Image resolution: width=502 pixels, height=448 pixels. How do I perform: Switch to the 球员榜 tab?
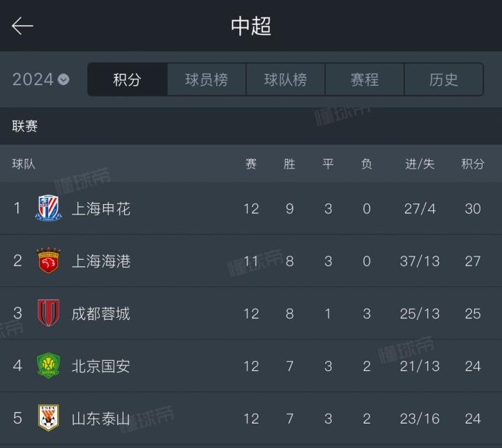click(x=206, y=79)
